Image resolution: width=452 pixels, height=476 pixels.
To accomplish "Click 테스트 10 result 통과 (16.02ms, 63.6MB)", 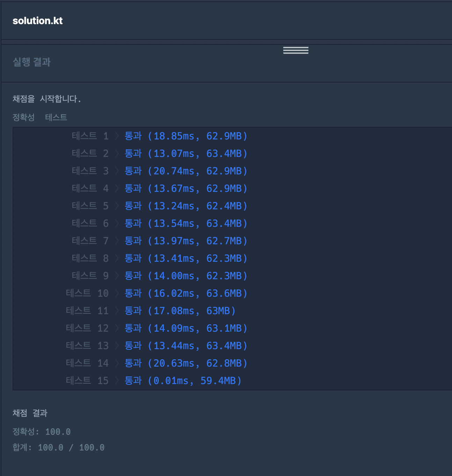I will (x=186, y=293).
